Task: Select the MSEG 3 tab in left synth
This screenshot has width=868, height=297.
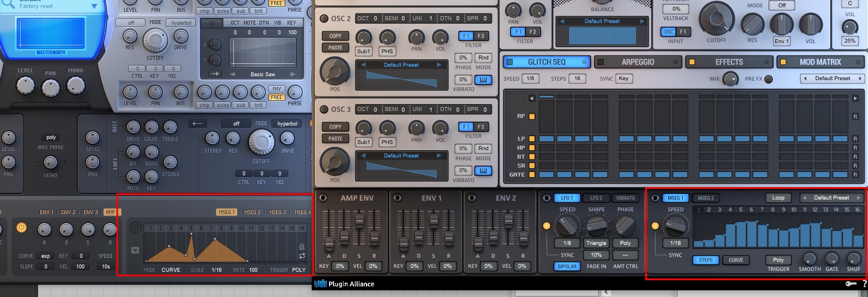Action: tap(277, 212)
